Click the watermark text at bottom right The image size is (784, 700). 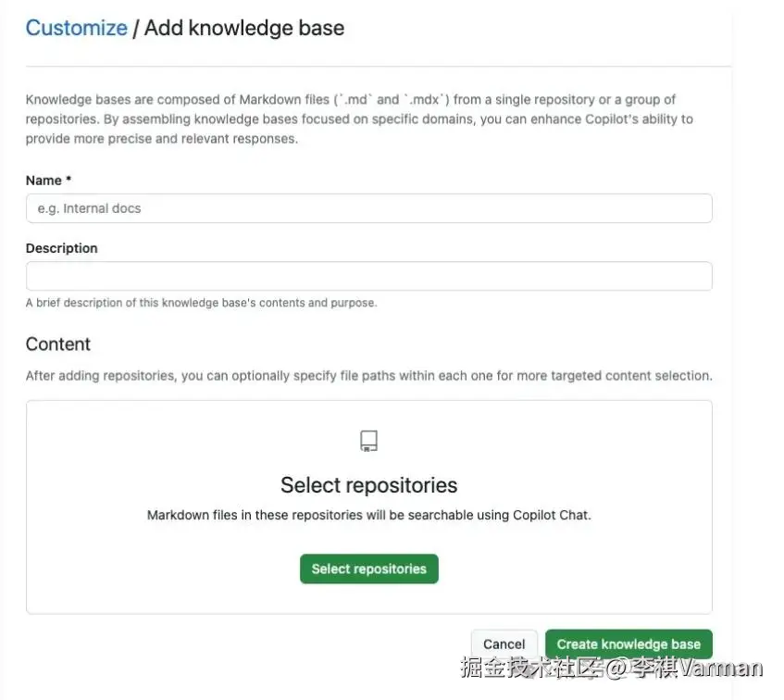coord(611,669)
